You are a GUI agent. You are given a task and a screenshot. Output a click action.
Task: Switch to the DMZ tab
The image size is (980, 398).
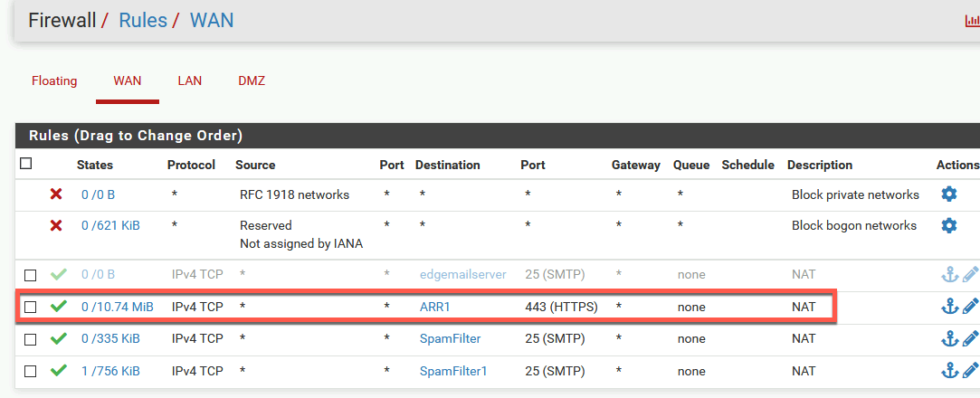click(x=252, y=81)
